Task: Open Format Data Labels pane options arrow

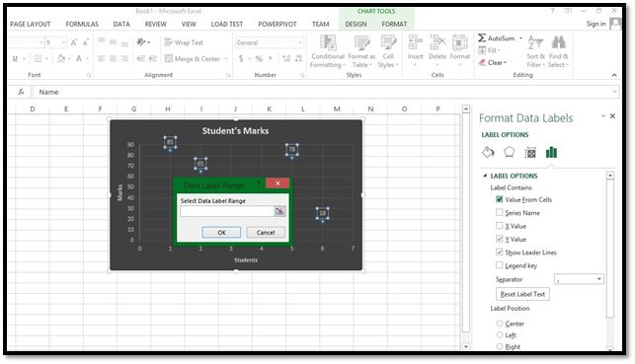Action: [x=603, y=116]
